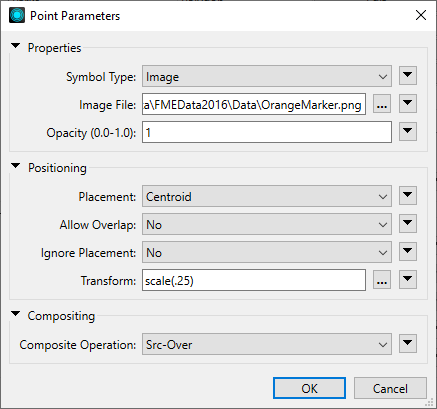Open the Placement Centroid dropdown
Image resolution: width=437 pixels, height=409 pixels.
coord(267,196)
